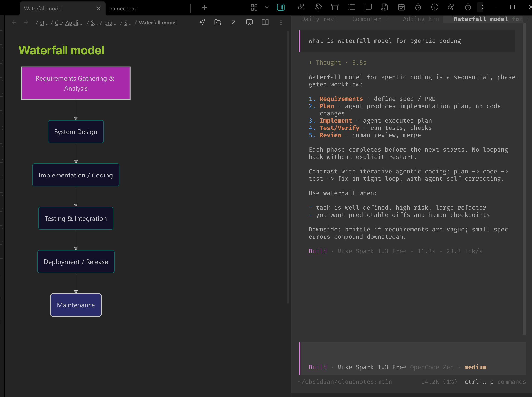Select the 'Requirements Gathering & Analysis' node

tap(76, 83)
